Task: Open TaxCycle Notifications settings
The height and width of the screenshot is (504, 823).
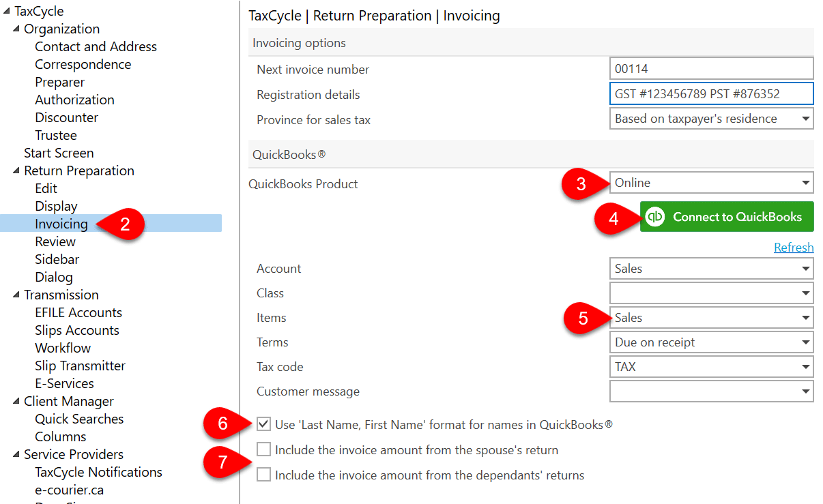Action: [99, 472]
